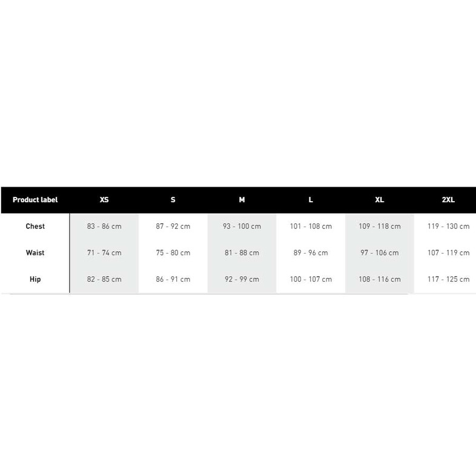The image size is (476, 476).
Task: Select the XS size column header
Action: [x=104, y=199]
